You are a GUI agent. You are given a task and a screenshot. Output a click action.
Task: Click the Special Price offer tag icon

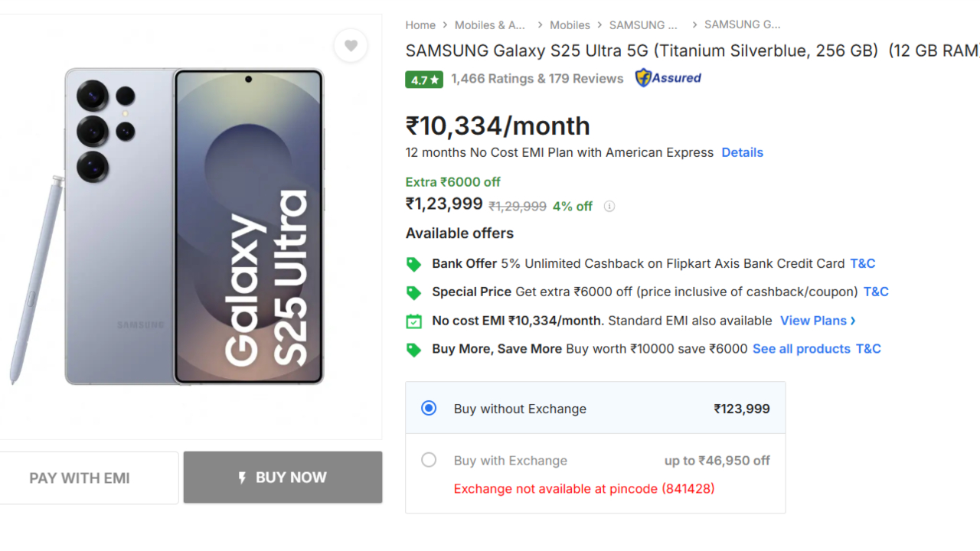[413, 292]
